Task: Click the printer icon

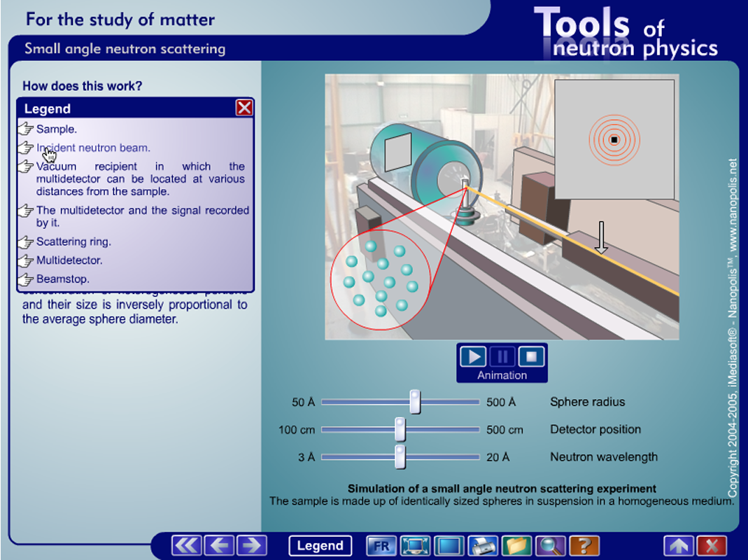Action: click(x=482, y=546)
